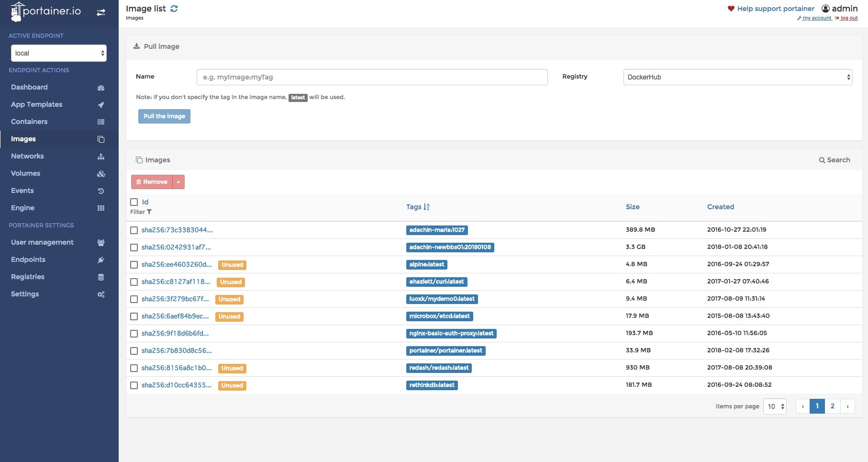
Task: Toggle the sidebar with the arrows icon
Action: 101,12
